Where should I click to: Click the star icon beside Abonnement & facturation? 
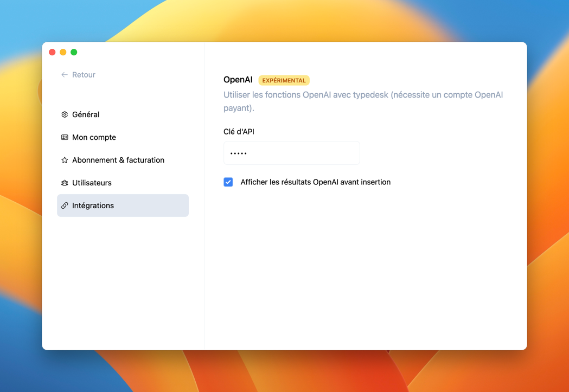[65, 160]
